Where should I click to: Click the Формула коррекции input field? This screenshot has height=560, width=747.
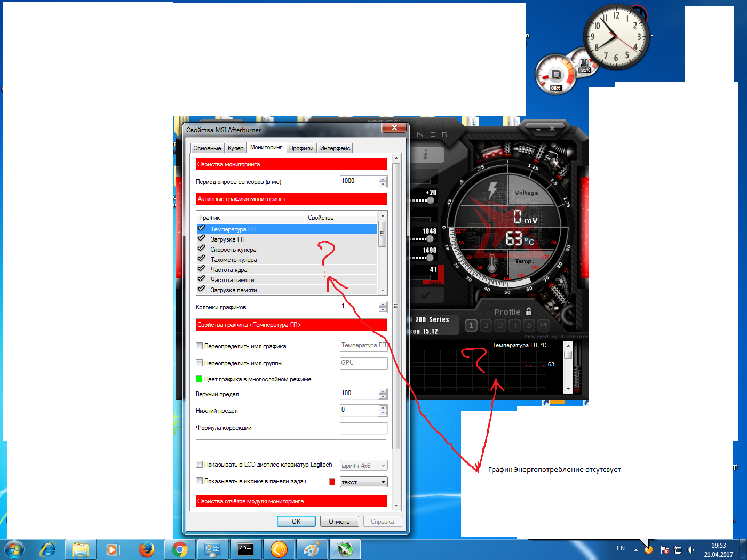coord(364,428)
